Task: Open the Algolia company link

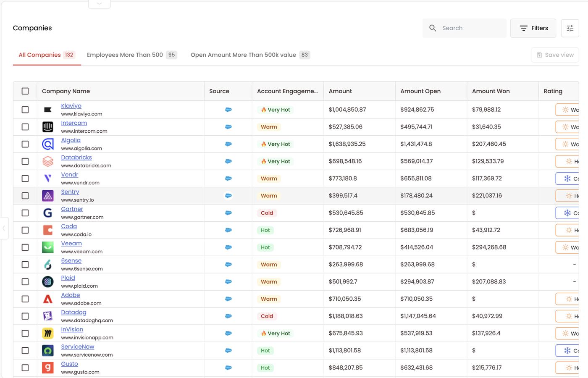Action: pyautogui.click(x=71, y=140)
